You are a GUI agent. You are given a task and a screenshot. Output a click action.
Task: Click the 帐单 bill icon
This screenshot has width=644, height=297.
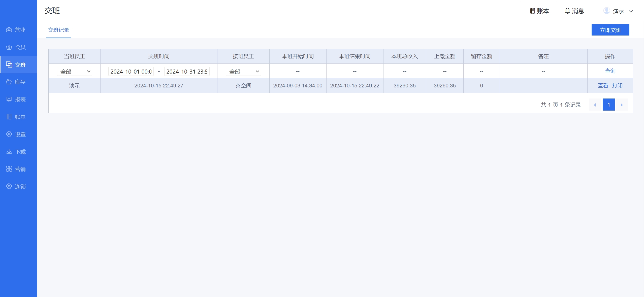point(9,117)
